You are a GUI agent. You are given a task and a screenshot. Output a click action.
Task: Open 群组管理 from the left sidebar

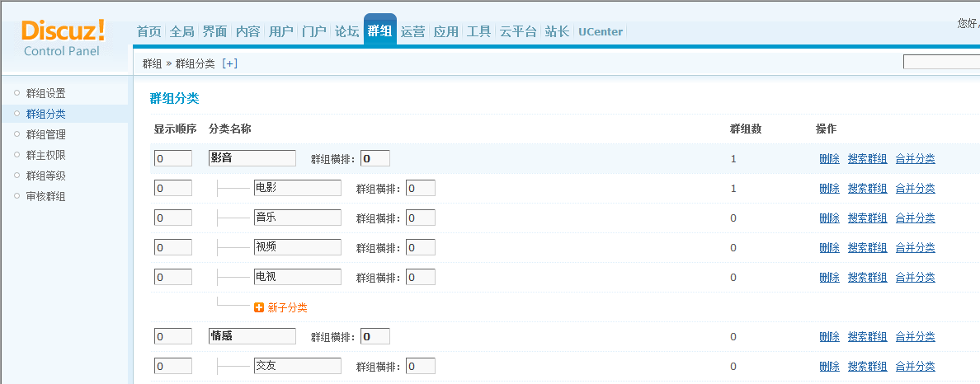coord(45,134)
